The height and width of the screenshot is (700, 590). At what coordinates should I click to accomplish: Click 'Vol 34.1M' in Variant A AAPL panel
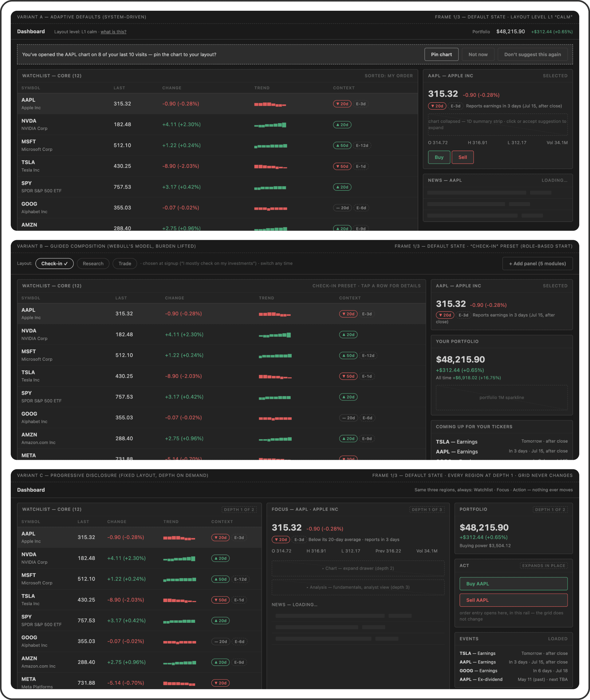pos(557,143)
